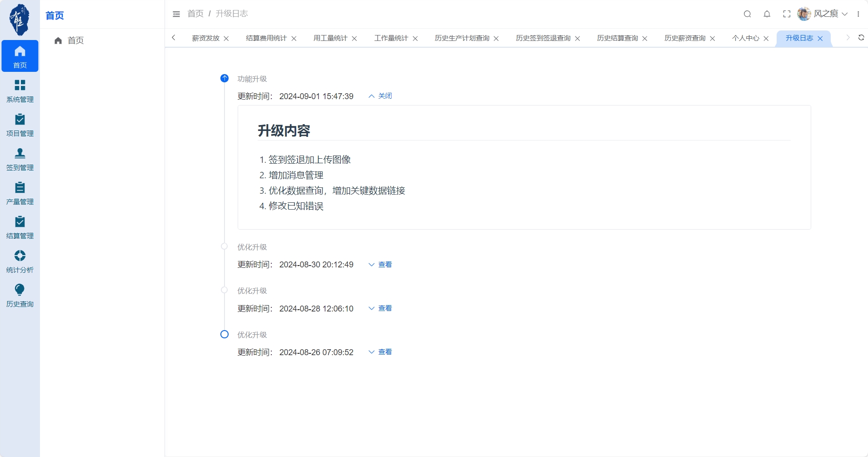Open 历史查询 history query icon
868x457 pixels.
pos(20,296)
